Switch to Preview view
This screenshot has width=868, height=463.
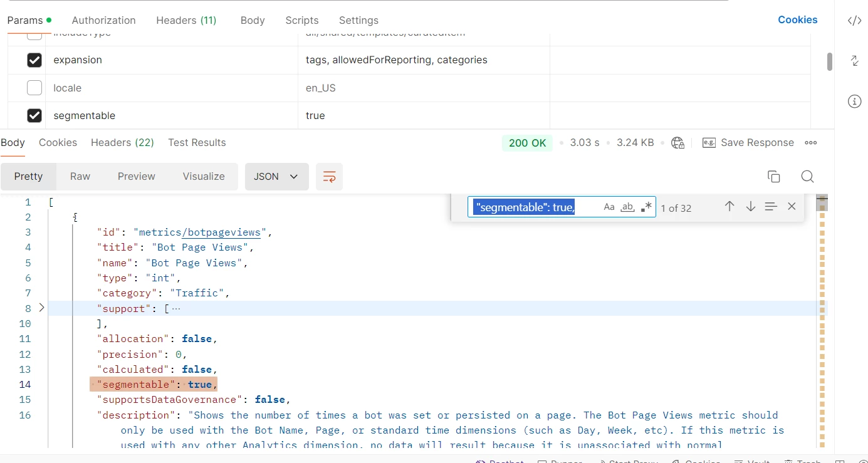[x=136, y=177]
